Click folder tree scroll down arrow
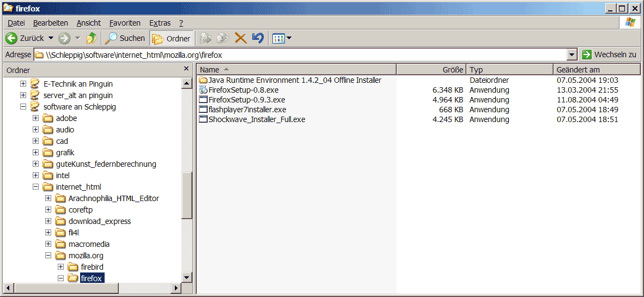The width and height of the screenshot is (644, 297). 186,277
